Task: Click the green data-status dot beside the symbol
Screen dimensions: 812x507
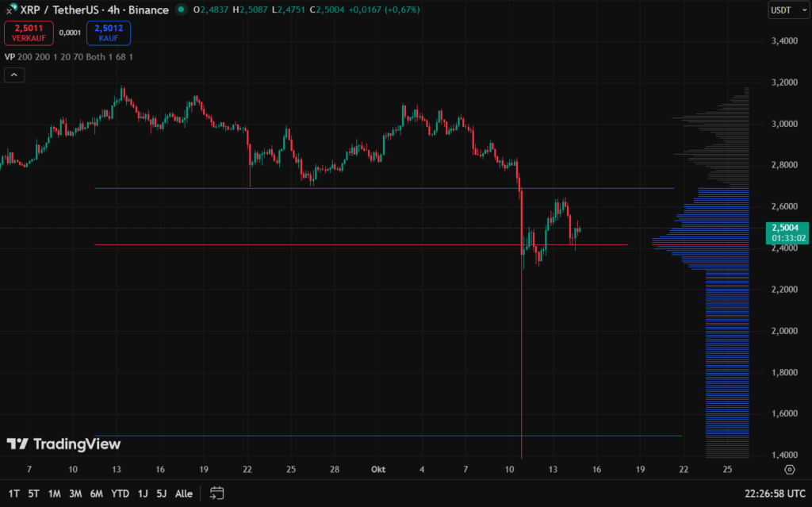Action: 181,10
